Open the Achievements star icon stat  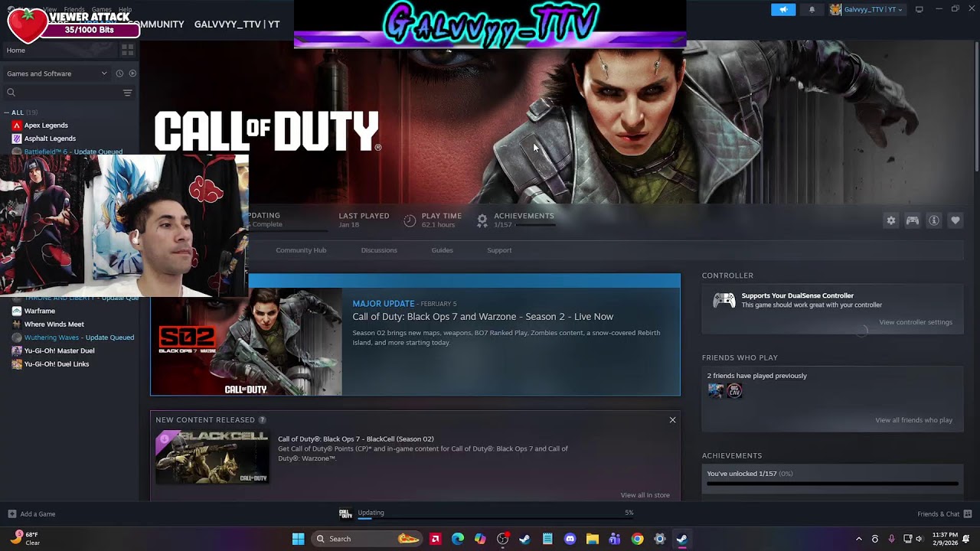(x=482, y=220)
